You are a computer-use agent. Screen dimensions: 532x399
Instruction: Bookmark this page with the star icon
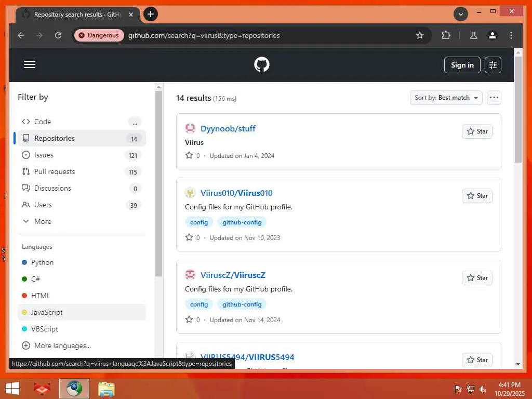click(420, 35)
